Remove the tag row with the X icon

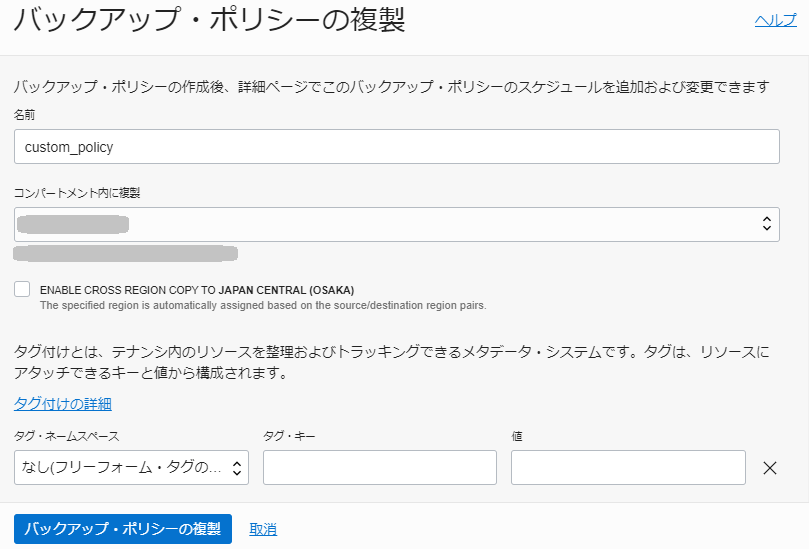[770, 467]
